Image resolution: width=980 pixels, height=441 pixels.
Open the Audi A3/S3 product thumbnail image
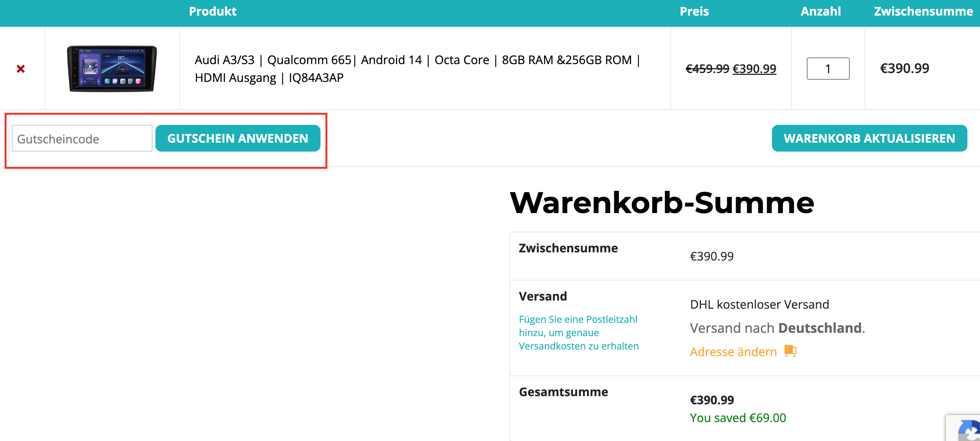112,69
